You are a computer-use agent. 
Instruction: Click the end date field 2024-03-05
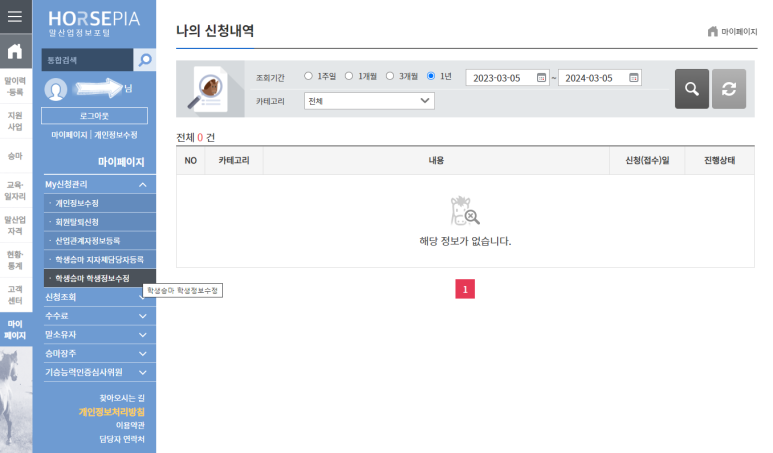click(x=599, y=77)
